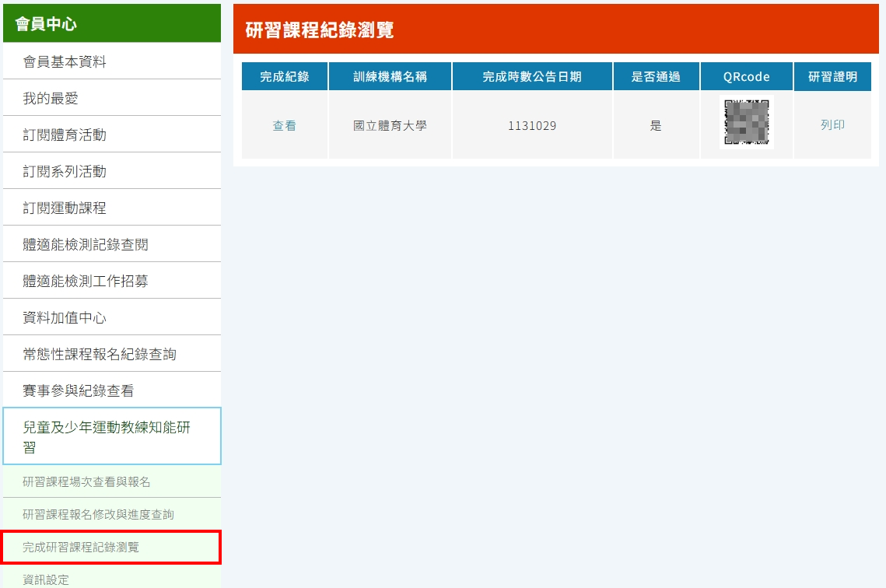Open 會員基本資料 in the member menu
886x588 pixels.
[x=112, y=61]
